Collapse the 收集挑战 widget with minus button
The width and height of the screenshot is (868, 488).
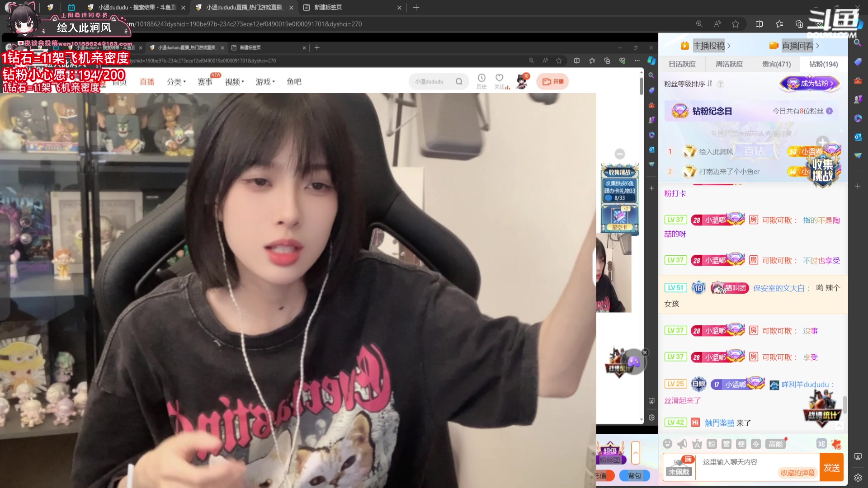pyautogui.click(x=620, y=154)
